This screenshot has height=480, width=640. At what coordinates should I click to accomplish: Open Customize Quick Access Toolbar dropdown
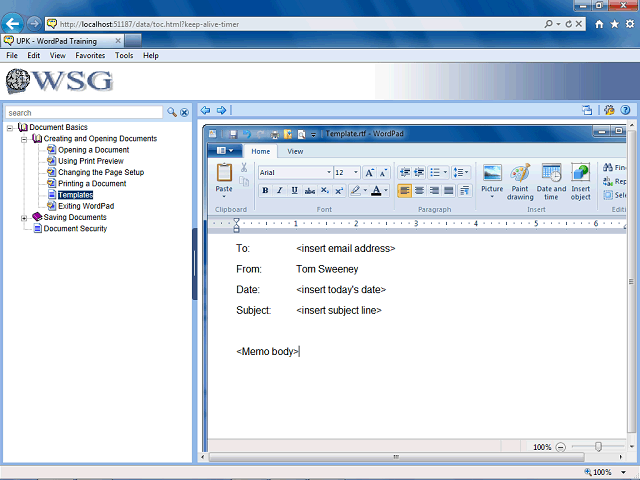pyautogui.click(x=313, y=135)
